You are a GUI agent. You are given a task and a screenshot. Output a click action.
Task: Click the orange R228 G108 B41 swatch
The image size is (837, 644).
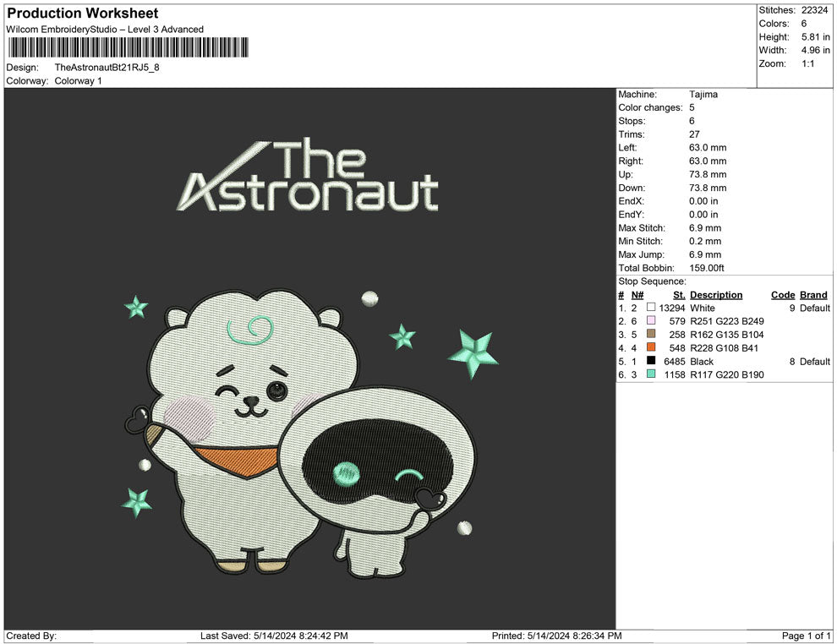pyautogui.click(x=651, y=347)
